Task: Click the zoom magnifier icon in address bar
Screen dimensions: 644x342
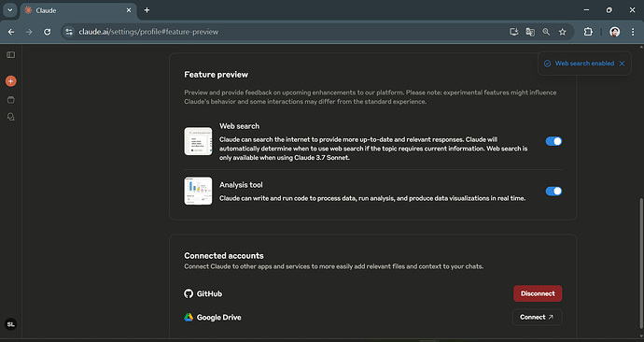Action: tap(546, 32)
